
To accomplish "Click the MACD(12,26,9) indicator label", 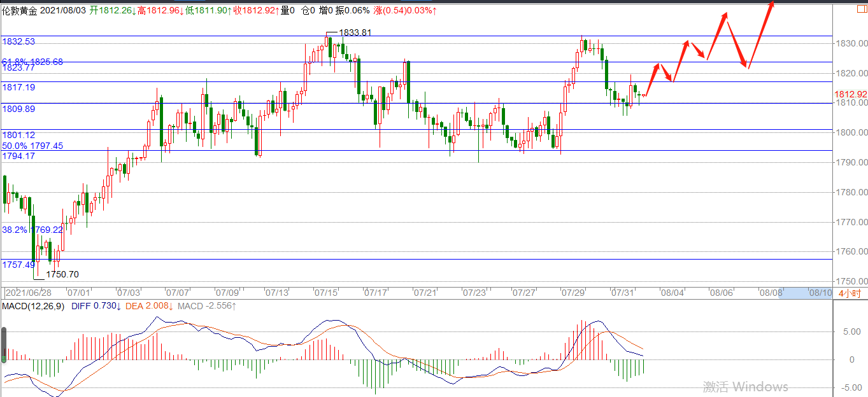I will tap(32, 306).
